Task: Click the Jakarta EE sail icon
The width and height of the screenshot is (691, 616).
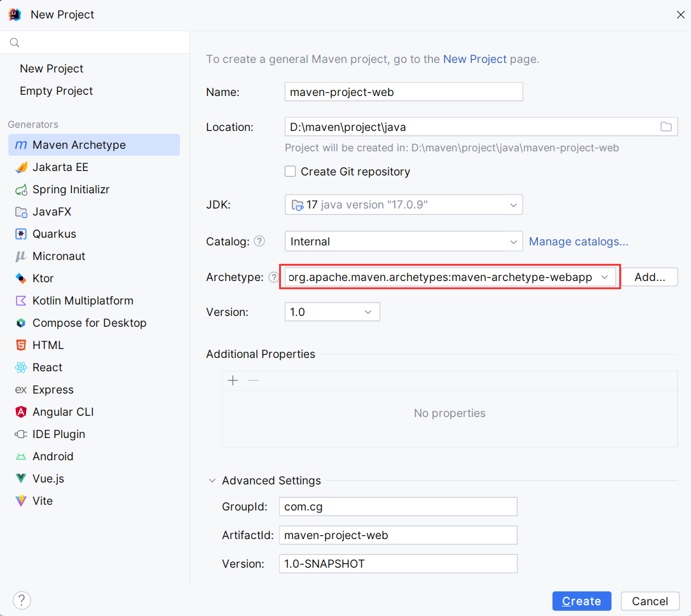Action: pos(21,167)
